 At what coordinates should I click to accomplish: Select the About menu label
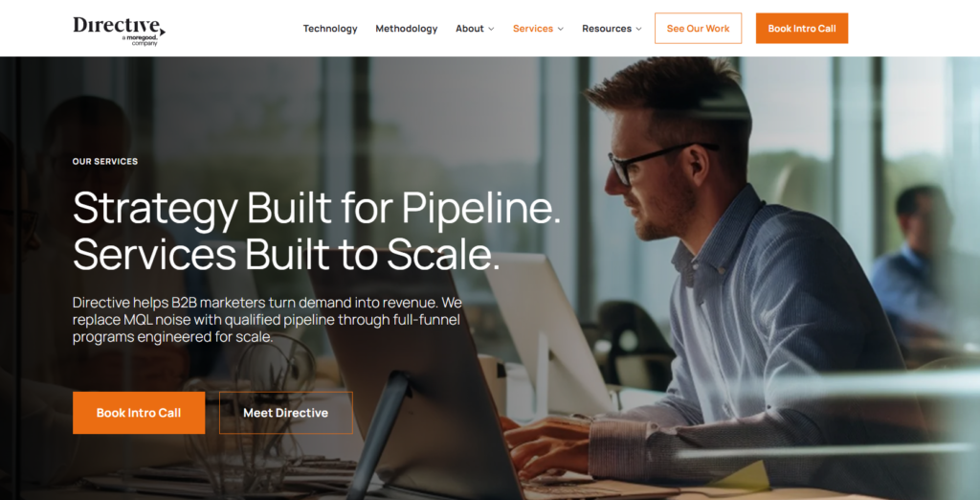click(469, 29)
